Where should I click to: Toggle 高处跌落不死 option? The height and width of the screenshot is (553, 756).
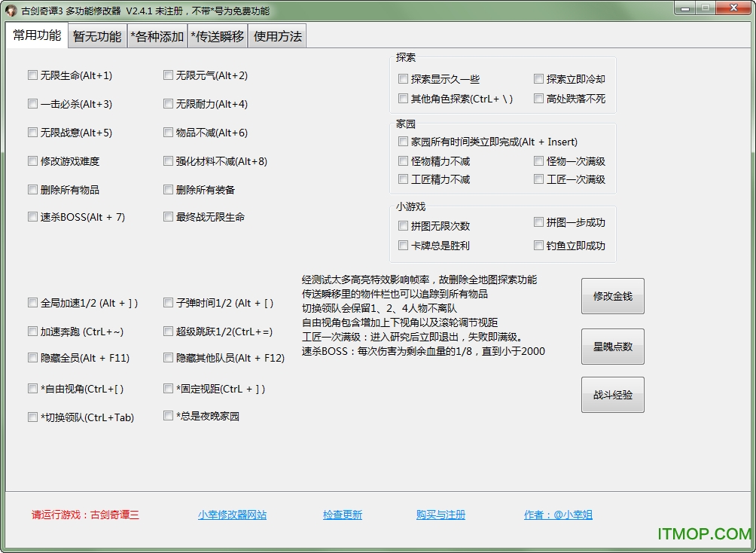[x=539, y=98]
